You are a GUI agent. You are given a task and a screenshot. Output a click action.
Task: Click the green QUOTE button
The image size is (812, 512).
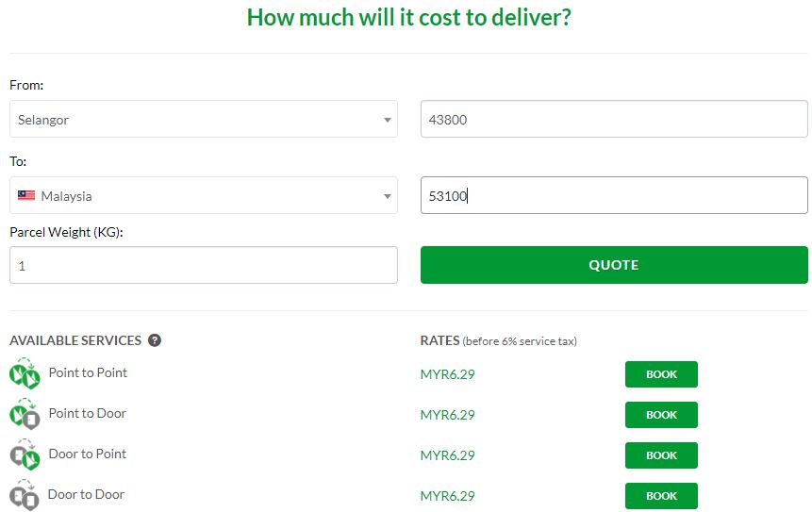pos(614,265)
